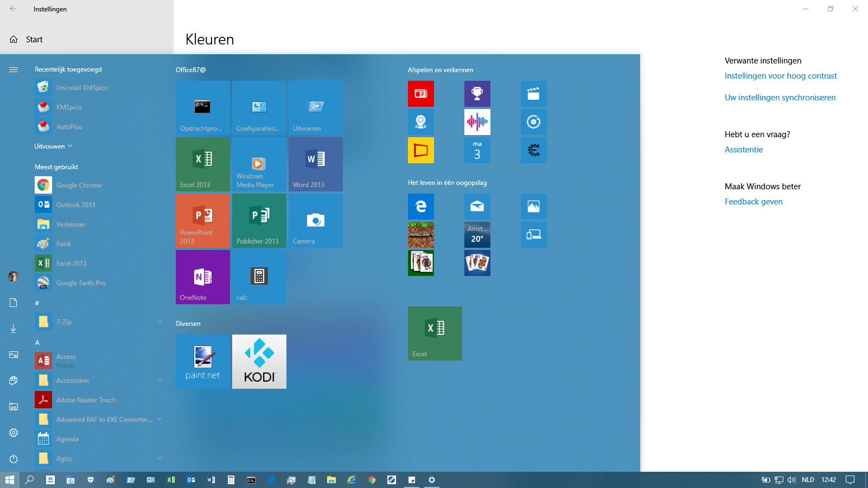Open the Maps webcam-pin tile

tap(421, 122)
